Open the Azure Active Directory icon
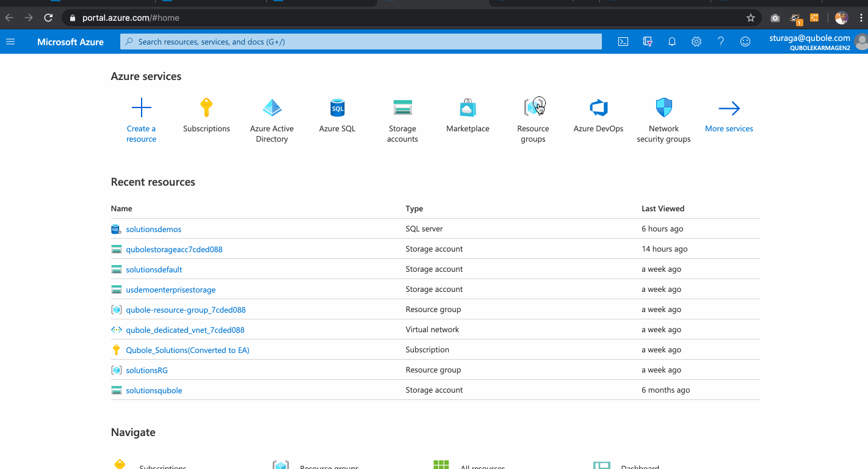Image resolution: width=868 pixels, height=469 pixels. click(272, 108)
